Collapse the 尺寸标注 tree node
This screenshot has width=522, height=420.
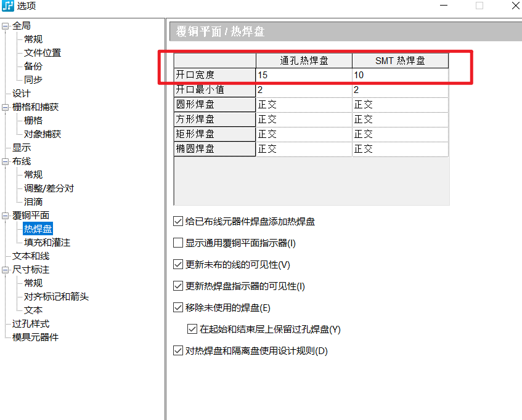tap(5, 270)
